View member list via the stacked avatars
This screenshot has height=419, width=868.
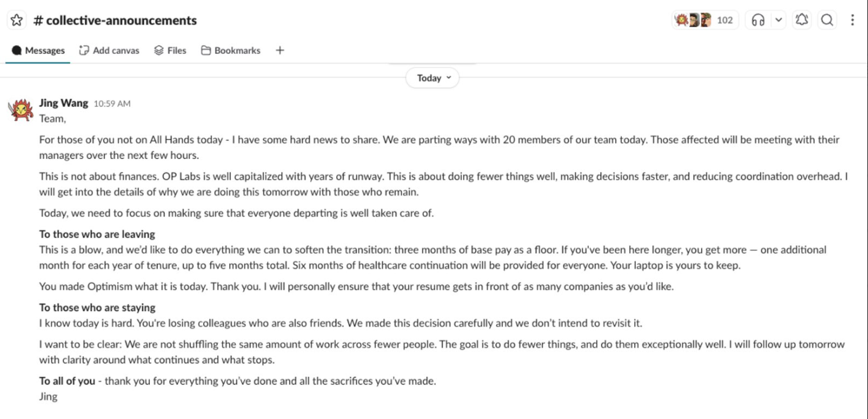tap(693, 20)
